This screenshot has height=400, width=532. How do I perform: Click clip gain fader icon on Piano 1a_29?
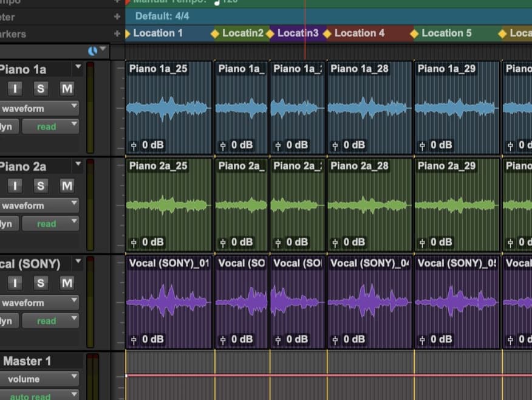[423, 145]
